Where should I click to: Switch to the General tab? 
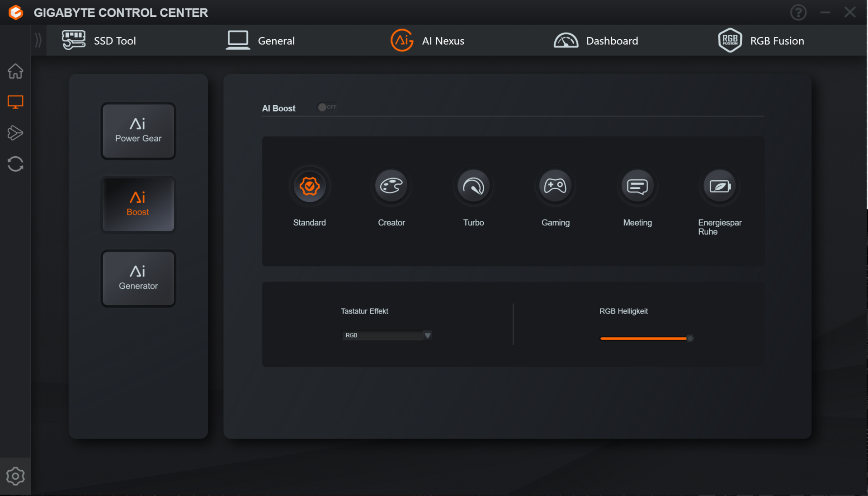tap(260, 41)
